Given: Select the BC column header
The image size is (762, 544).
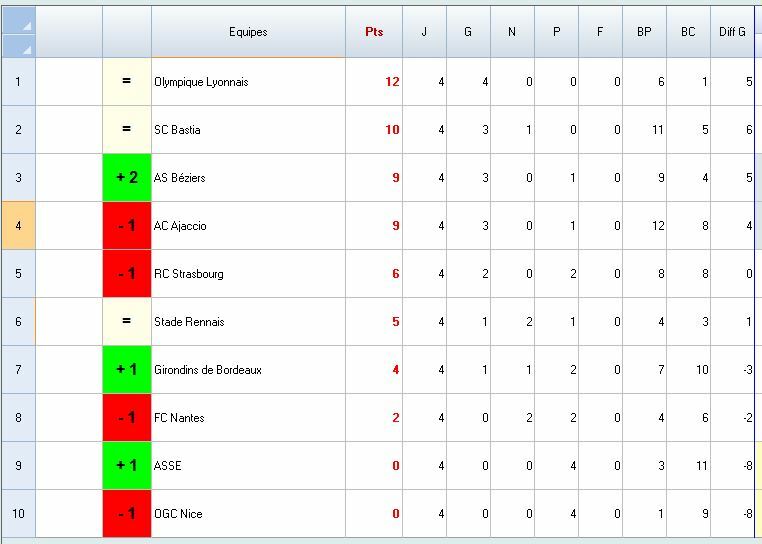Looking at the screenshot, I should 688,32.
